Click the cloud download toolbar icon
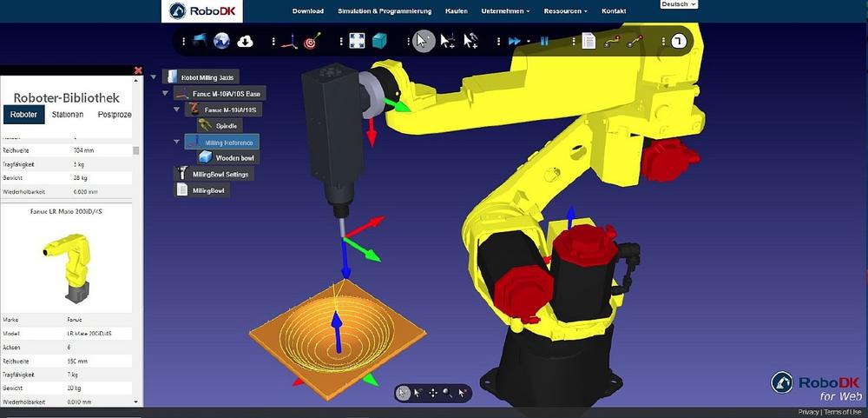868x418 pixels. click(x=245, y=41)
